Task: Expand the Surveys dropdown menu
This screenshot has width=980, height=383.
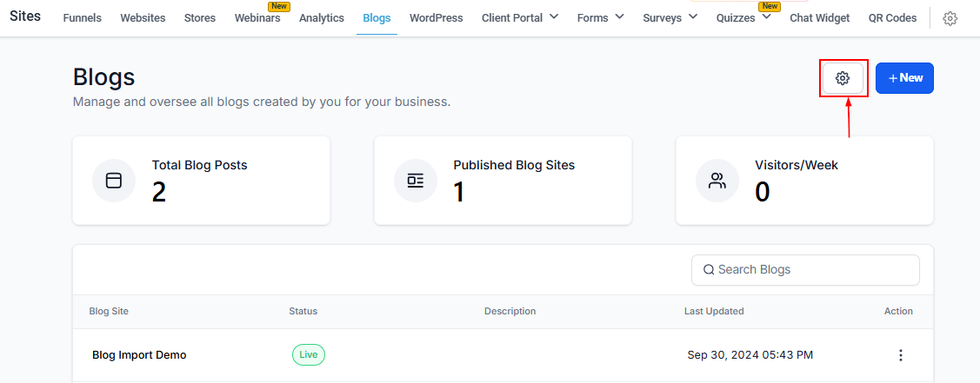Action: point(693,17)
